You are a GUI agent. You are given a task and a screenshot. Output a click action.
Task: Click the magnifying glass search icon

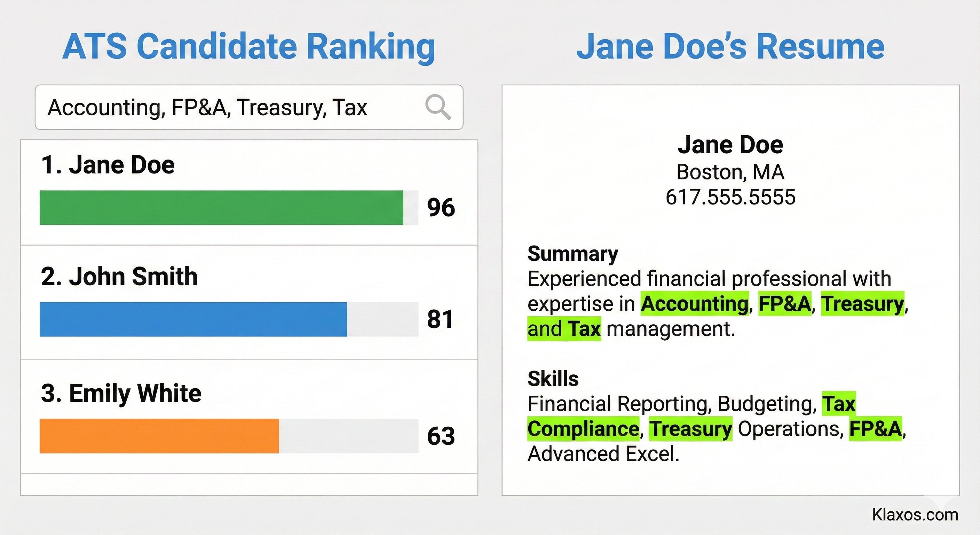(x=438, y=107)
